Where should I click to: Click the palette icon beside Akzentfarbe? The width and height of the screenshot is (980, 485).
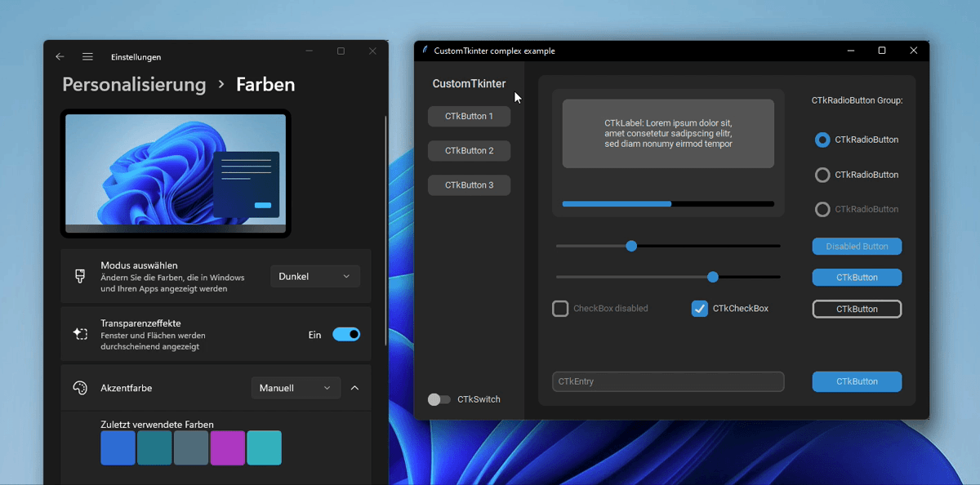point(80,388)
